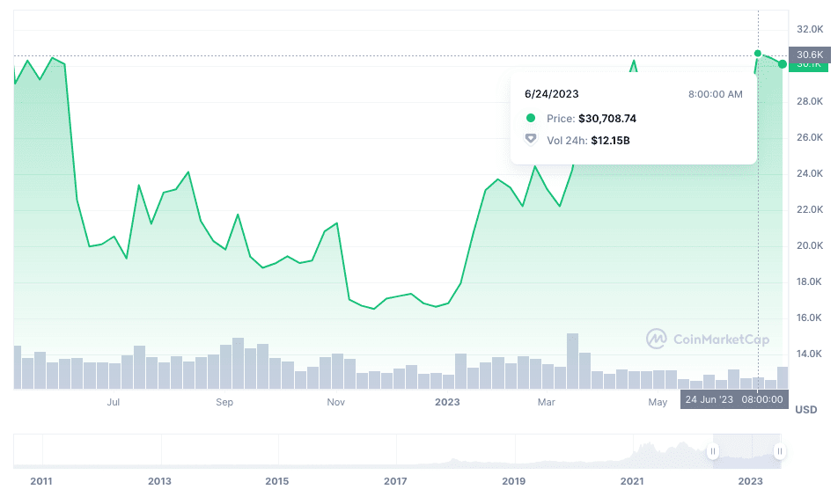Screen dimensions: 838x504
Task: Click the 8:00:00 AM time in tooltip
Action: [x=715, y=94]
